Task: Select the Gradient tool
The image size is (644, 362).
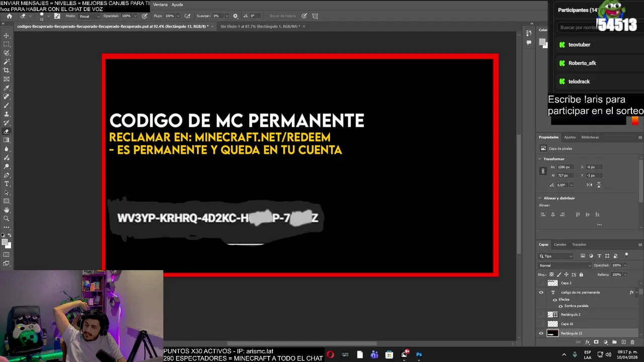Action: [x=7, y=140]
